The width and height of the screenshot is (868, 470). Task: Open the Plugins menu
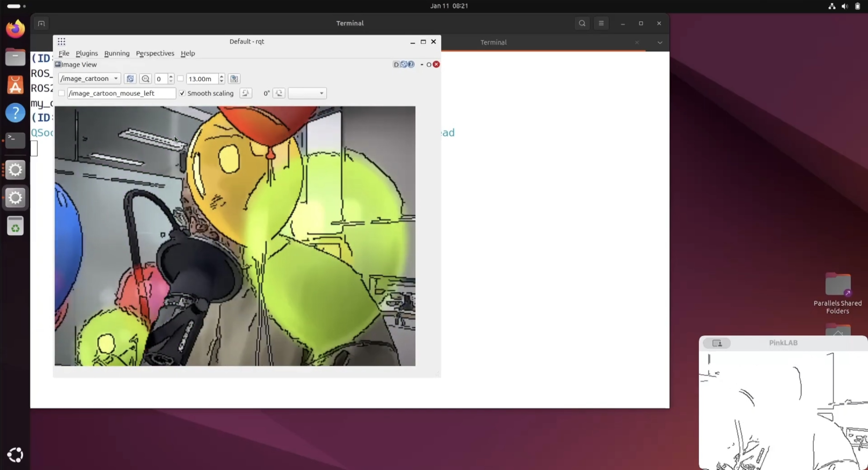click(87, 53)
